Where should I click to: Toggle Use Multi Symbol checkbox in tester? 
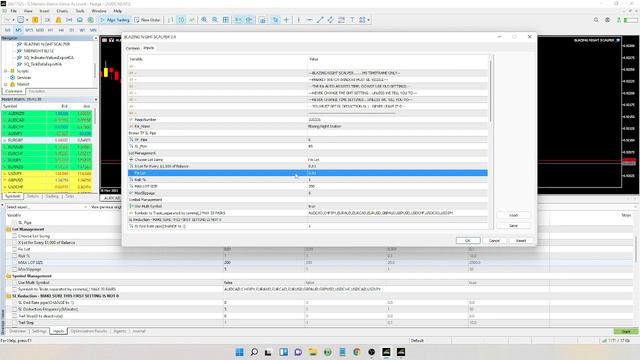(15, 282)
